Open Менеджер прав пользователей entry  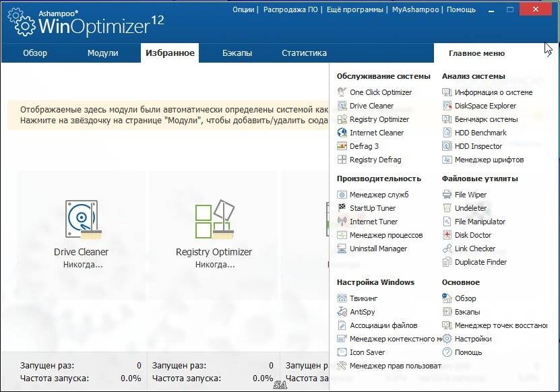click(x=390, y=366)
